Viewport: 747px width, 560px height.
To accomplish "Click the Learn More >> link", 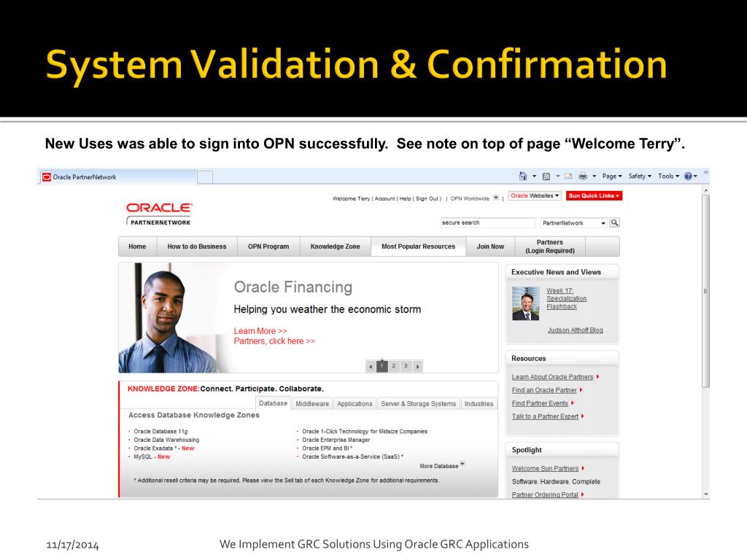I will [260, 331].
